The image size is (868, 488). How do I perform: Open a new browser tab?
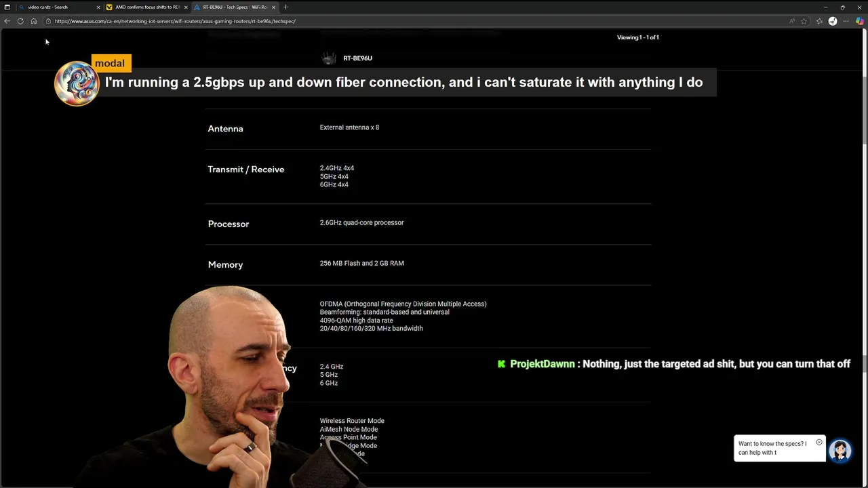[x=285, y=7]
